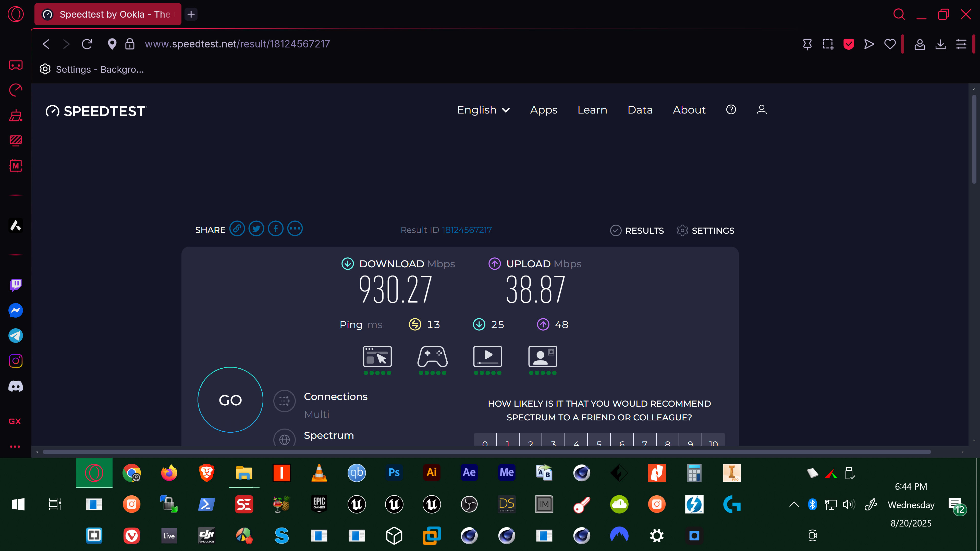Open GX Mods in sidebar
Image resolution: width=980 pixels, height=551 pixels.
coord(16,166)
